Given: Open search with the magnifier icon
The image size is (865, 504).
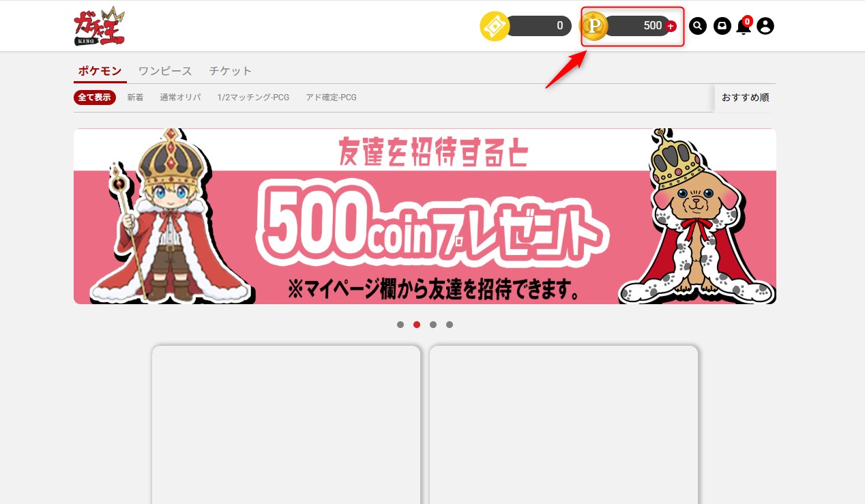Looking at the screenshot, I should (x=697, y=26).
